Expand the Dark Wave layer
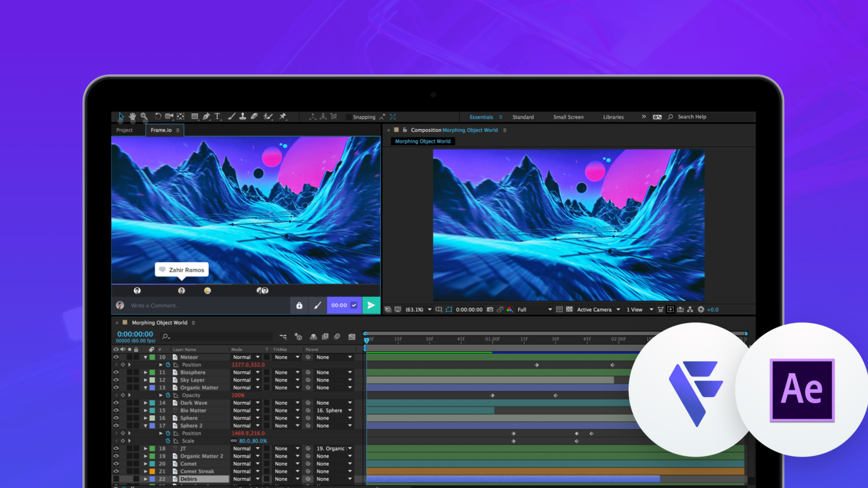This screenshot has height=488, width=868. click(x=145, y=403)
